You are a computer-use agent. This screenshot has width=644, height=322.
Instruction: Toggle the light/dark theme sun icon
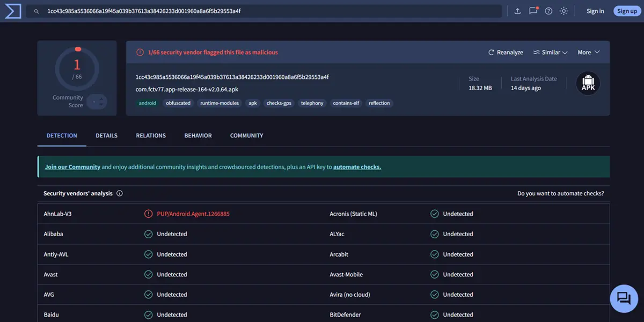(x=563, y=10)
